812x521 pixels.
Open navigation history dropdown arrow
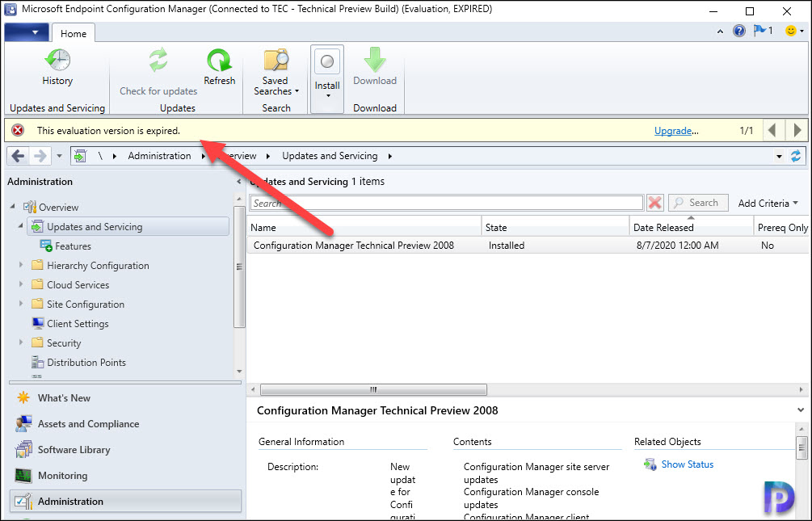pyautogui.click(x=59, y=156)
